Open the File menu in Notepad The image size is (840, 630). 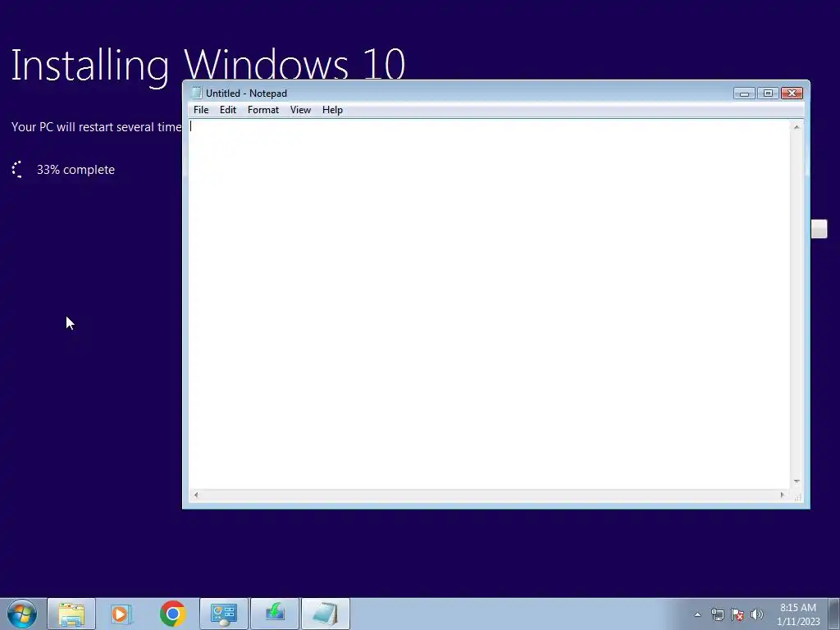coord(201,110)
